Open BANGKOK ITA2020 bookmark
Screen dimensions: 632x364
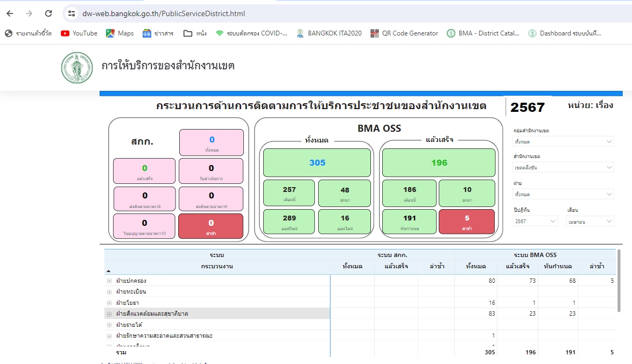point(329,33)
